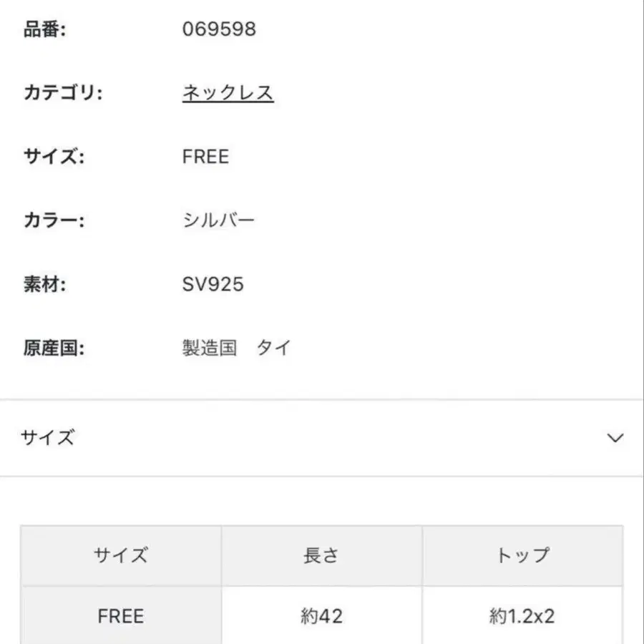Click the 製造国 タイ origin text
Screen dimensions: 644x644
click(237, 348)
